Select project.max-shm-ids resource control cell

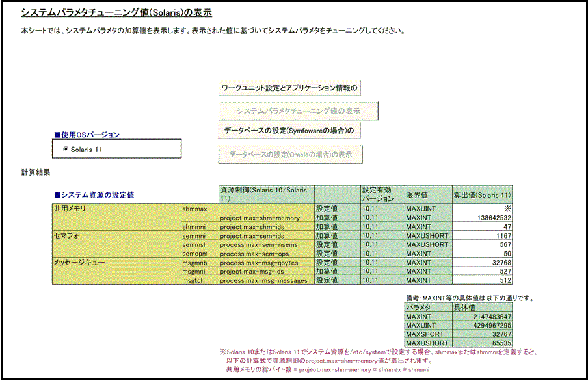[x=266, y=227]
